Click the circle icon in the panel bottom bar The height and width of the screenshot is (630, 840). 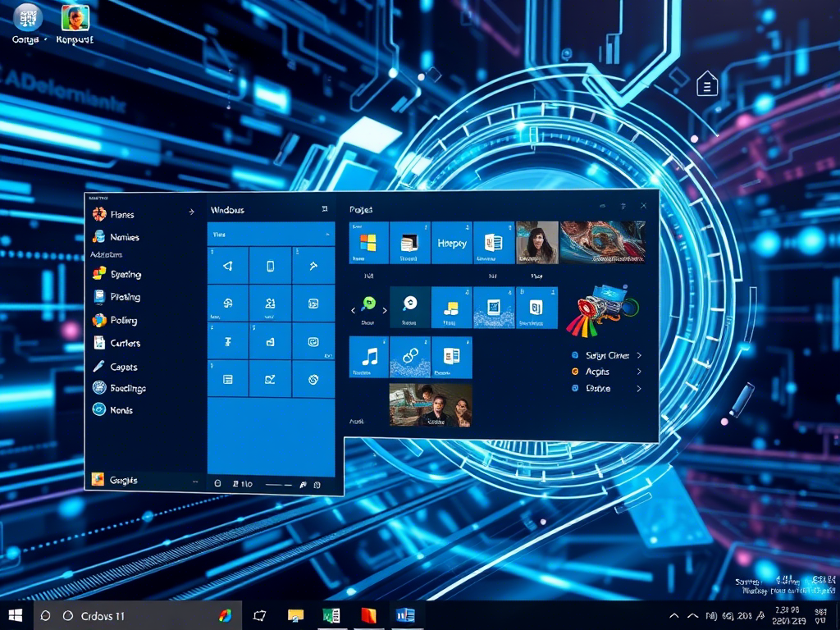[x=217, y=483]
